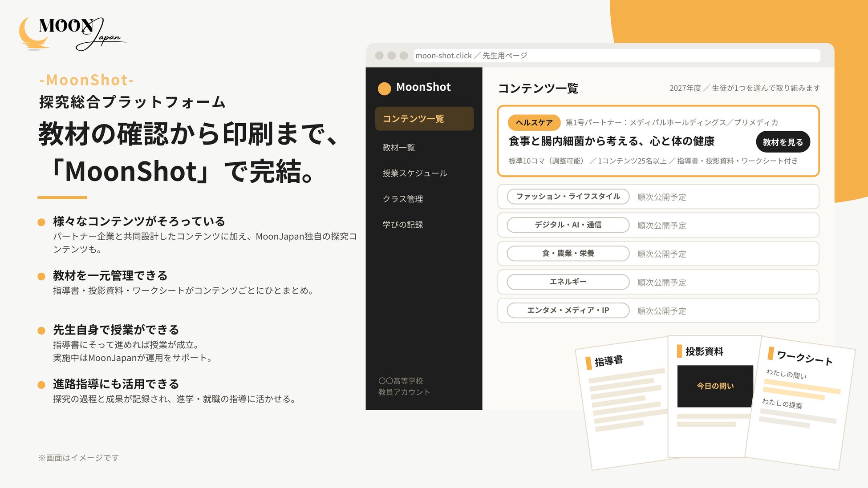Select the デジタル・AI・通信 category pill
The image size is (868, 488).
(568, 225)
